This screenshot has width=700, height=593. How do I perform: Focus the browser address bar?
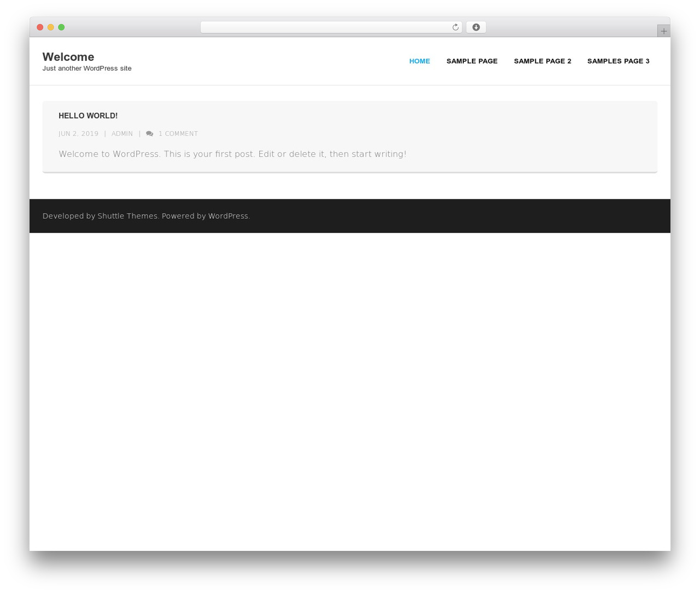(x=331, y=27)
